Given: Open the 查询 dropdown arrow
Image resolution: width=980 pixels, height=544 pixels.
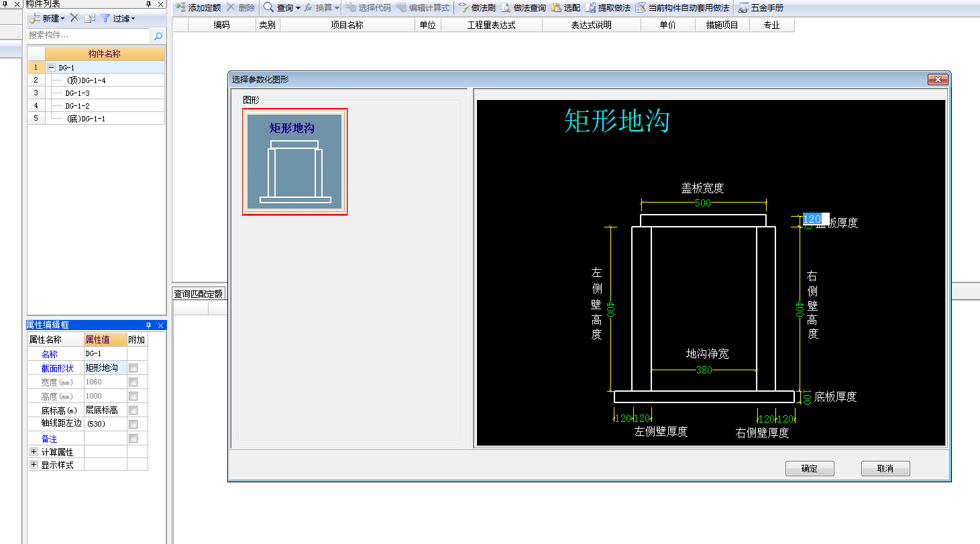Looking at the screenshot, I should (x=298, y=9).
